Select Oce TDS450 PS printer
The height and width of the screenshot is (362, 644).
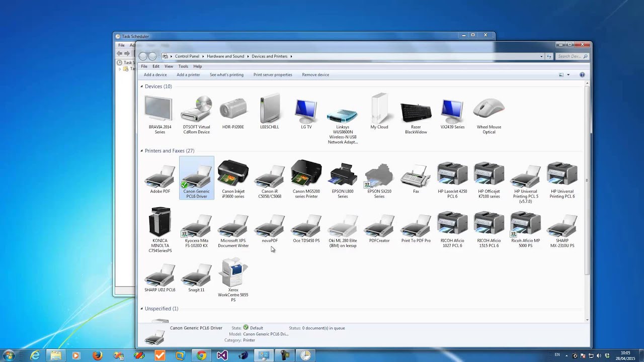point(306,226)
